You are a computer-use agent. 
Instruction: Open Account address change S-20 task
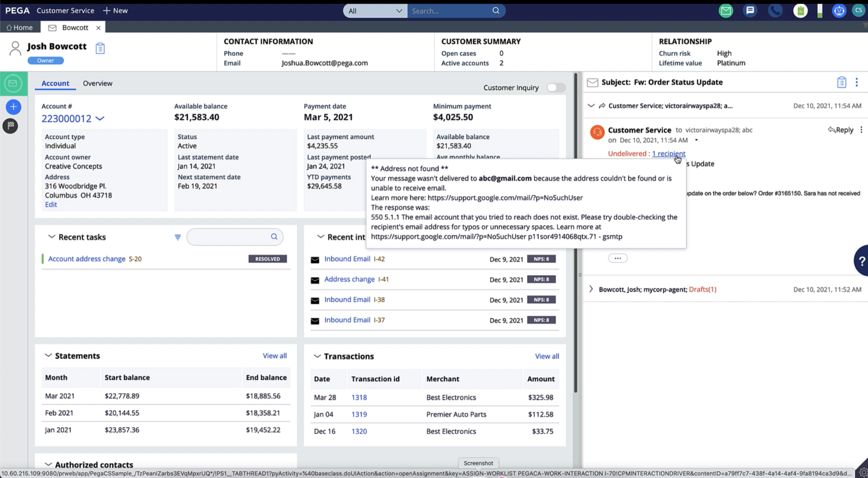87,259
